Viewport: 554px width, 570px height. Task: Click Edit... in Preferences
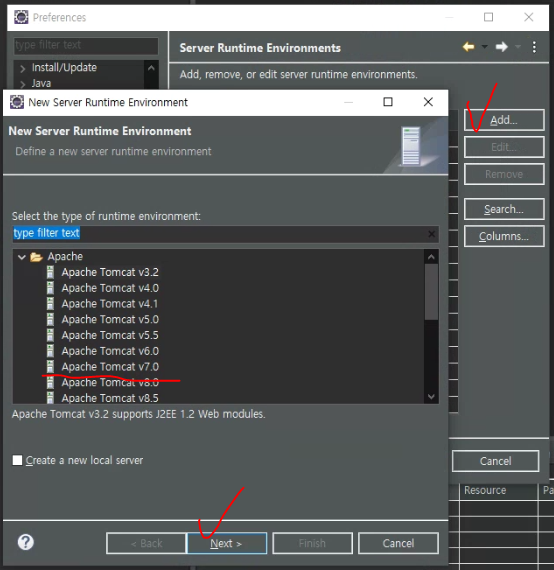pos(504,147)
